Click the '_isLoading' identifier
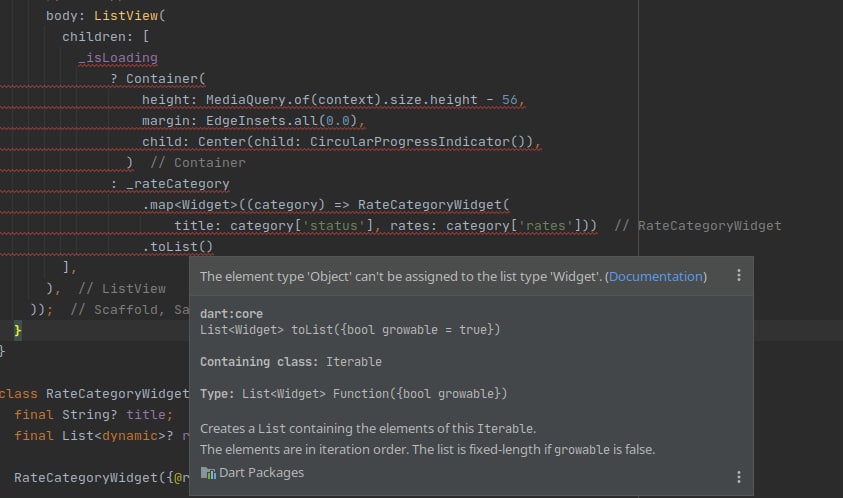 click(x=118, y=58)
